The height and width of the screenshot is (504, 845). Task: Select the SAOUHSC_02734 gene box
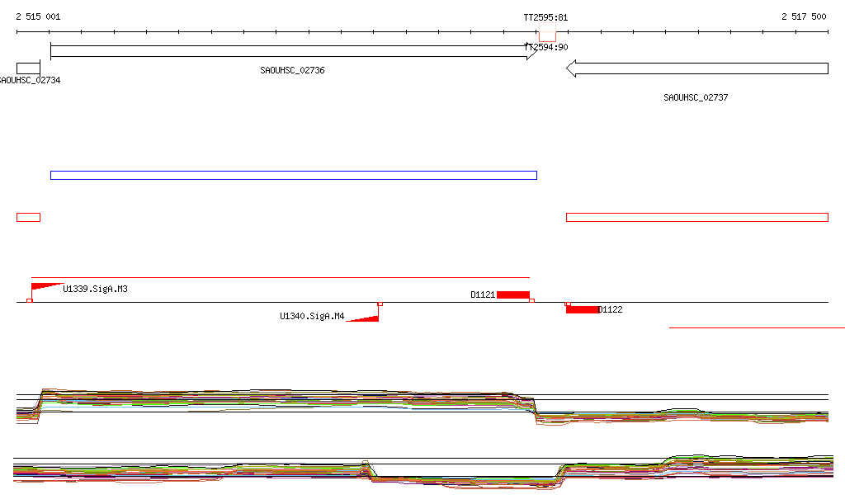28,68
